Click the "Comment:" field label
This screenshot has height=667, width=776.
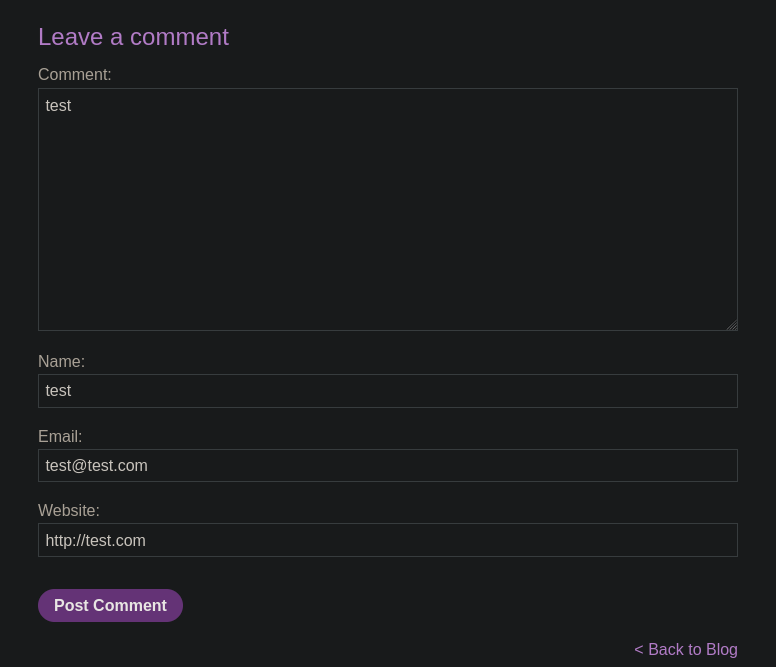(x=75, y=75)
